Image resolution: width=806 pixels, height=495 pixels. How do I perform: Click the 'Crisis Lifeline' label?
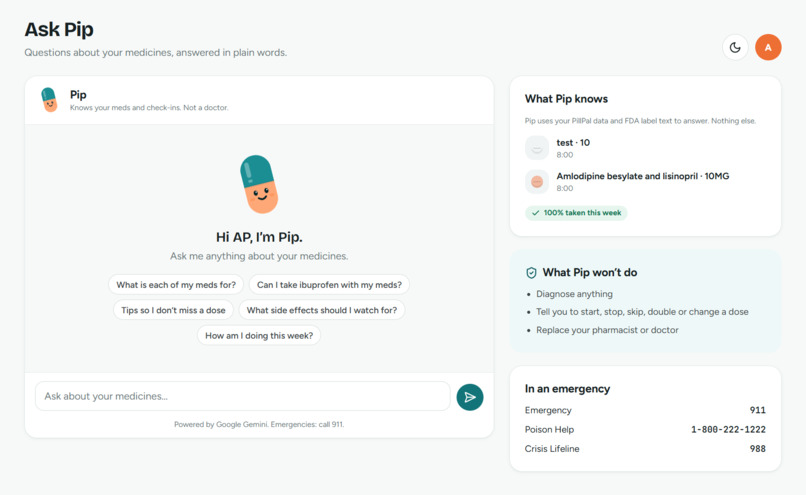coord(552,449)
